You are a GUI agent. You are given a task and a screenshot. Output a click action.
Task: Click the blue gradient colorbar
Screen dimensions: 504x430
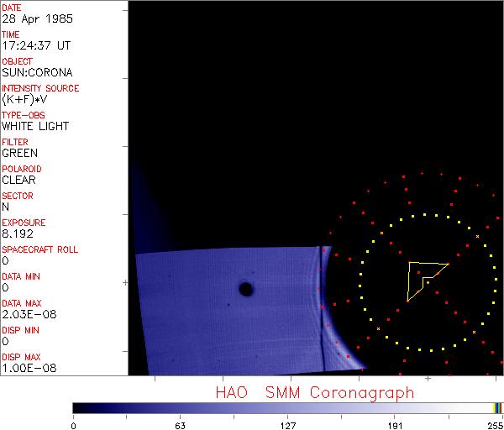point(277,407)
